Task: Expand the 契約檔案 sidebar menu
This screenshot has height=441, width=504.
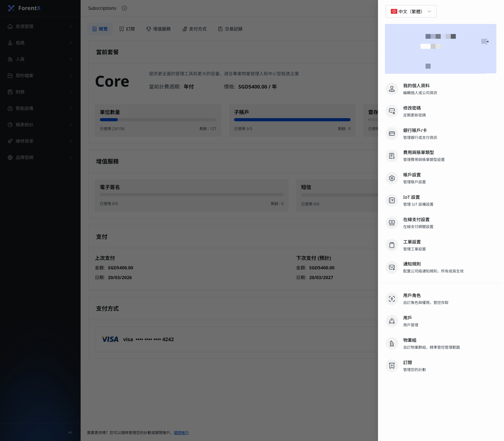Action: click(x=40, y=76)
